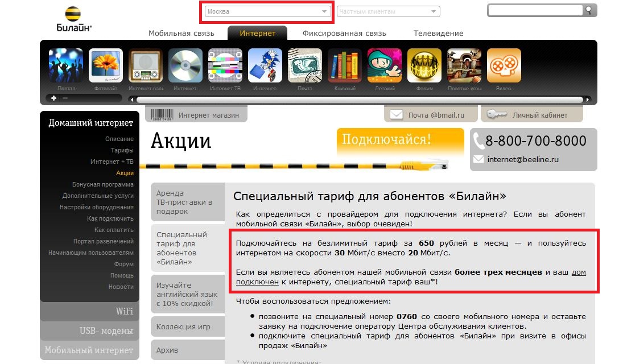
Task: Open the Форум golden people-circle icon
Action: click(x=424, y=65)
